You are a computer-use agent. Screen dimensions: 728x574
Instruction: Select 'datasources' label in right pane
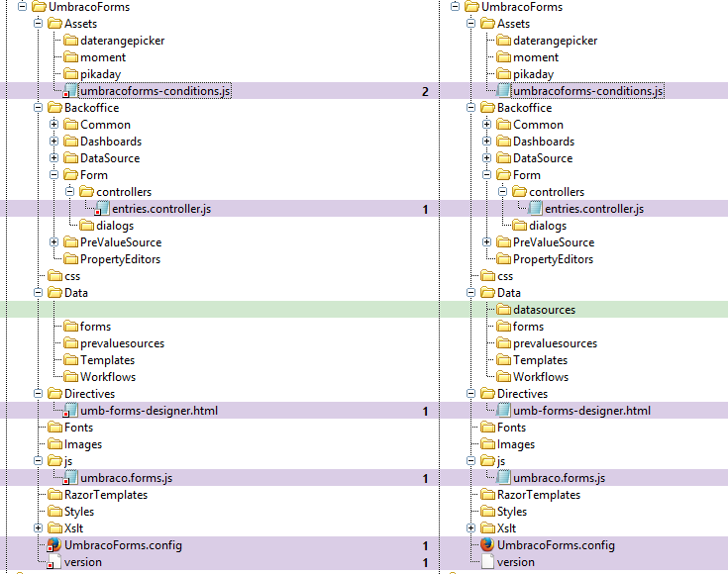pos(544,310)
